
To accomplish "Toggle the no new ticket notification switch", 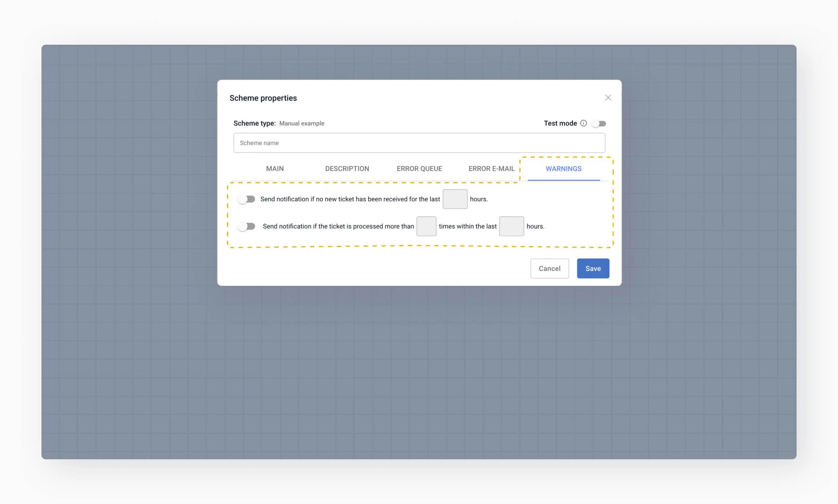I will pos(247,199).
